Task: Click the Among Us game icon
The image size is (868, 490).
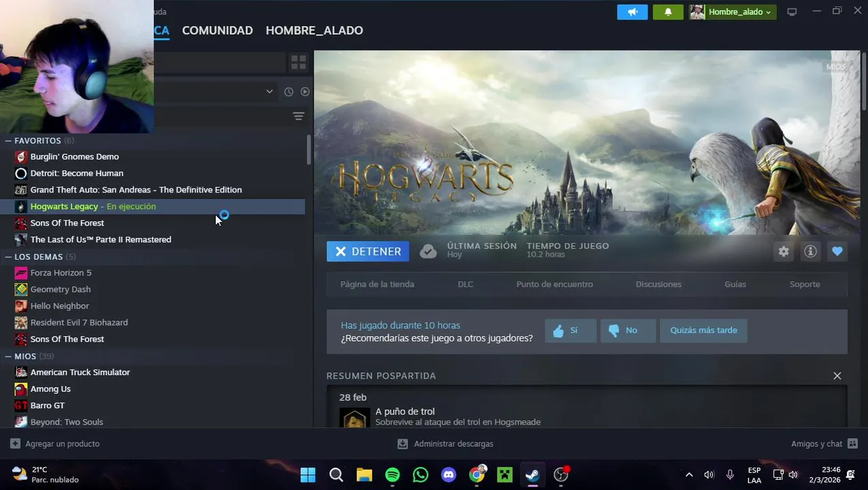Action: [x=21, y=389]
